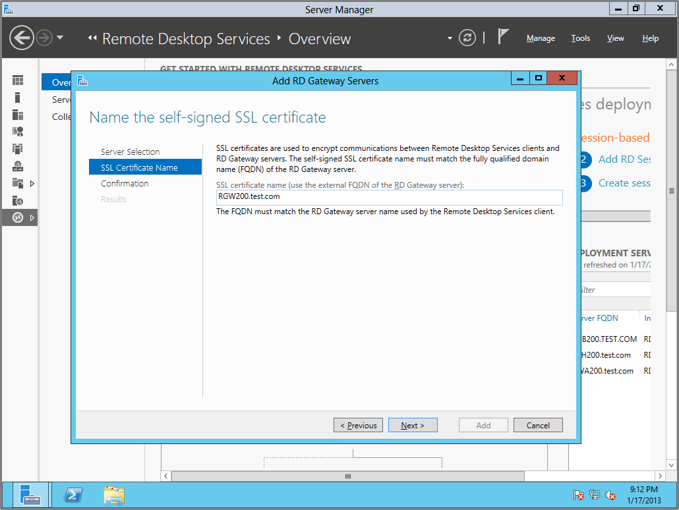This screenshot has width=679, height=510.
Task: Select the Local Server sidebar icon
Action: pyautogui.click(x=18, y=98)
